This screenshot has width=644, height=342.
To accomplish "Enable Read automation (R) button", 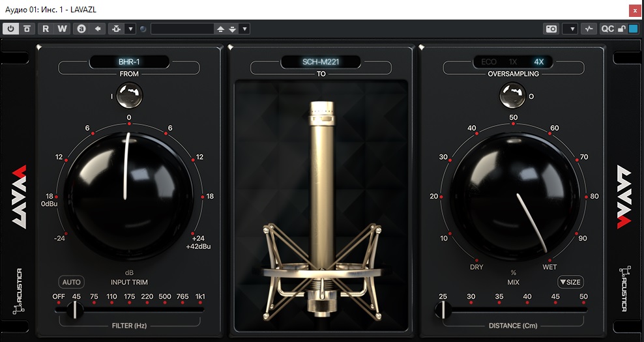I will [46, 29].
